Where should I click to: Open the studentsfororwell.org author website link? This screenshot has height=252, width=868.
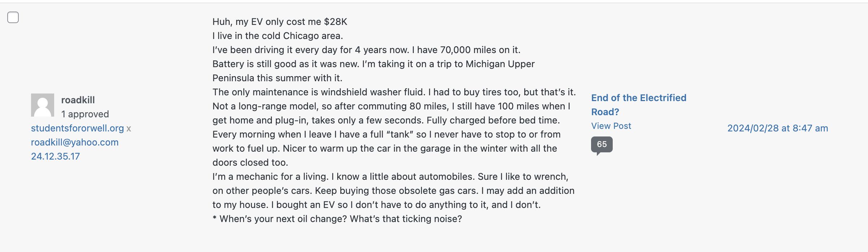point(77,128)
